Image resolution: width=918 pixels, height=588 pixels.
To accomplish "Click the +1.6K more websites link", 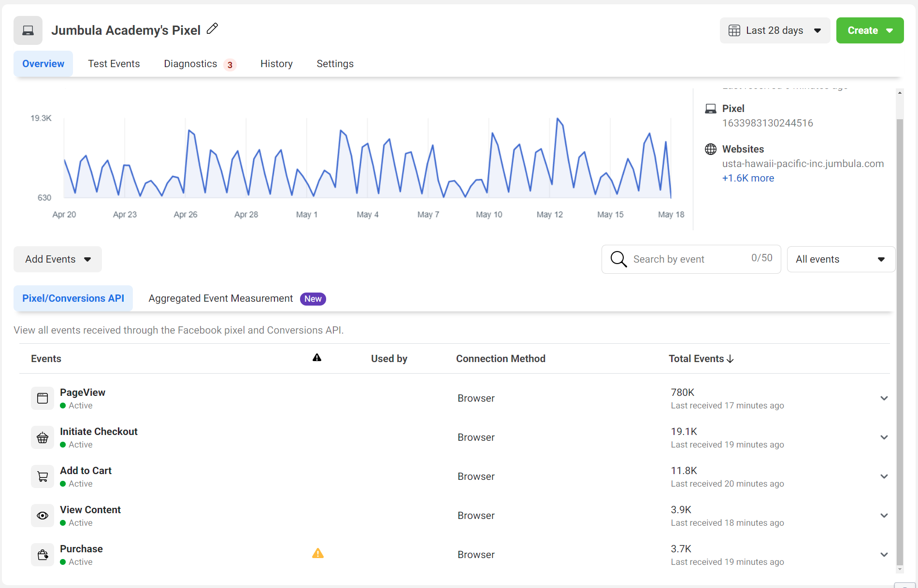I will pos(748,178).
